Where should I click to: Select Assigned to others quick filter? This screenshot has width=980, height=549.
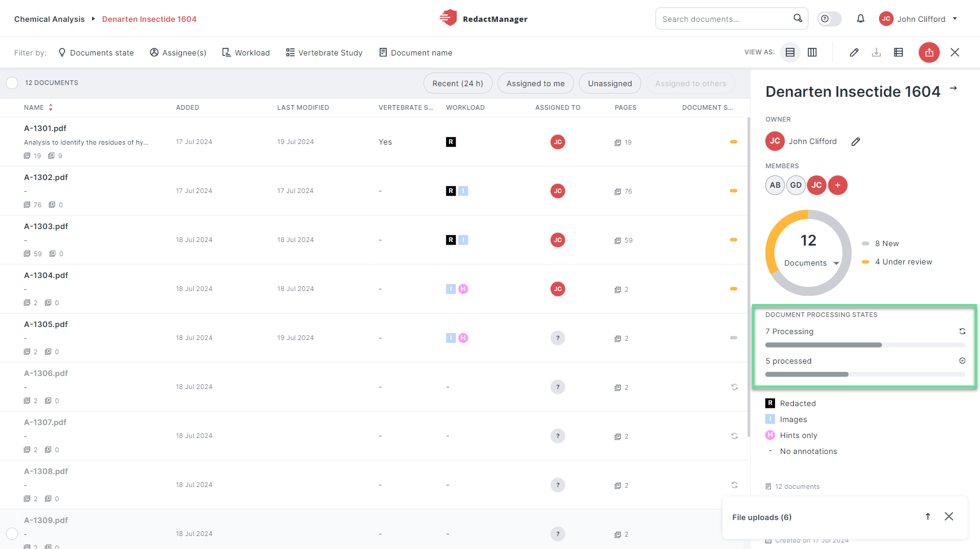691,83
